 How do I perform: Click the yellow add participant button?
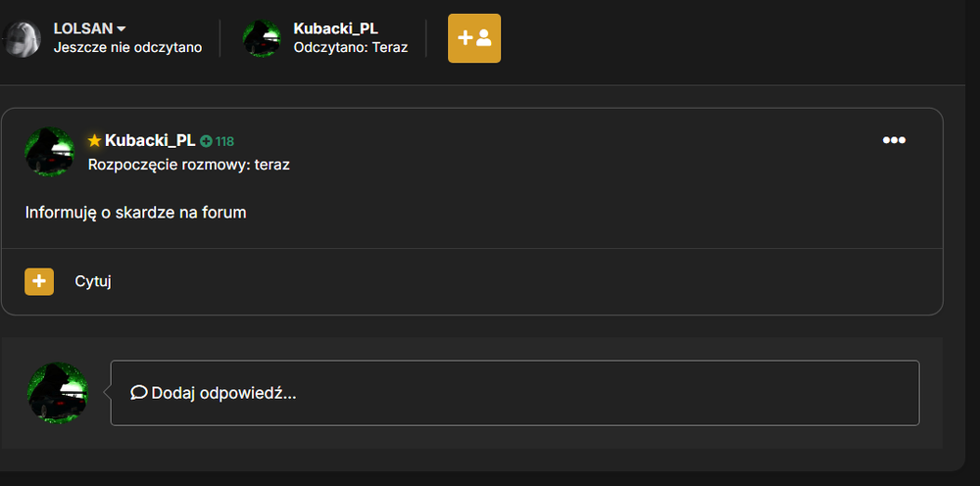point(473,38)
